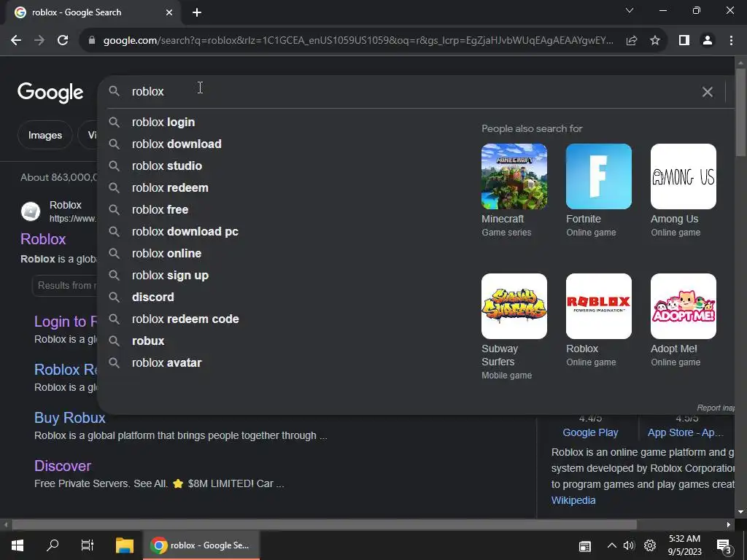Open the Discover sitelink
Viewport: 747px width, 560px height.
point(63,466)
